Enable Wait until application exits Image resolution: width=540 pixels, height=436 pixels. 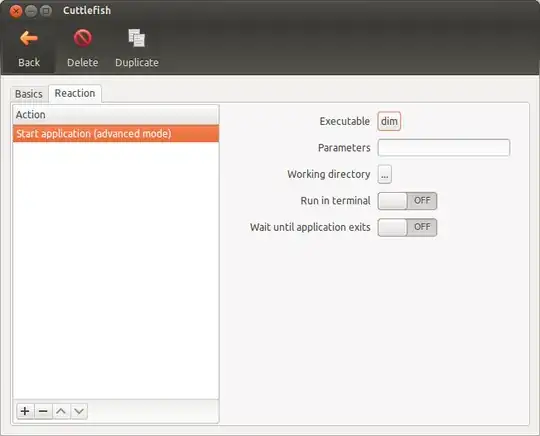point(407,227)
